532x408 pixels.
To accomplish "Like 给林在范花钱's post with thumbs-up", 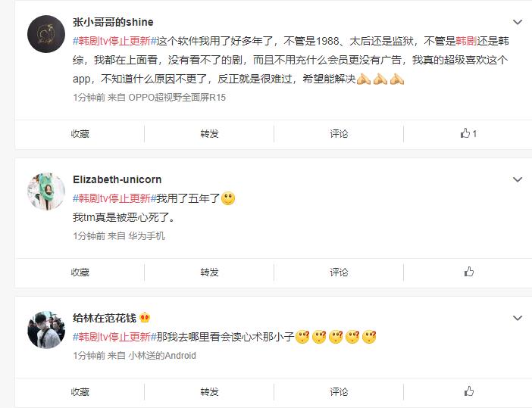I will pyautogui.click(x=468, y=391).
